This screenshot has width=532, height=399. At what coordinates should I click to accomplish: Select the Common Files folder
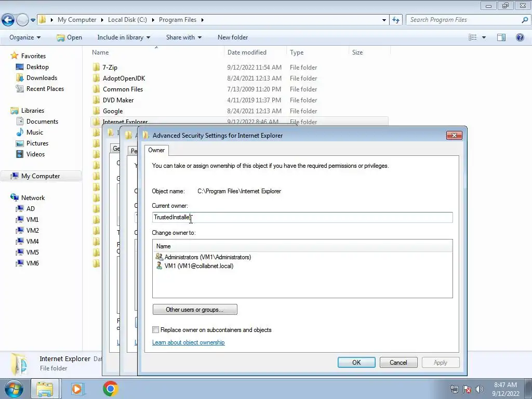pos(123,89)
